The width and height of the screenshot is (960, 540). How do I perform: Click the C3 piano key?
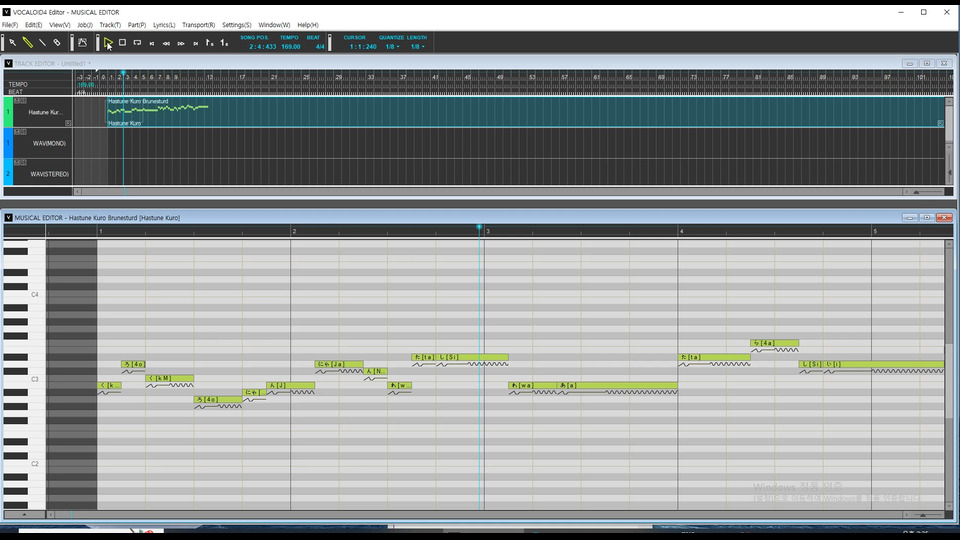(x=24, y=380)
